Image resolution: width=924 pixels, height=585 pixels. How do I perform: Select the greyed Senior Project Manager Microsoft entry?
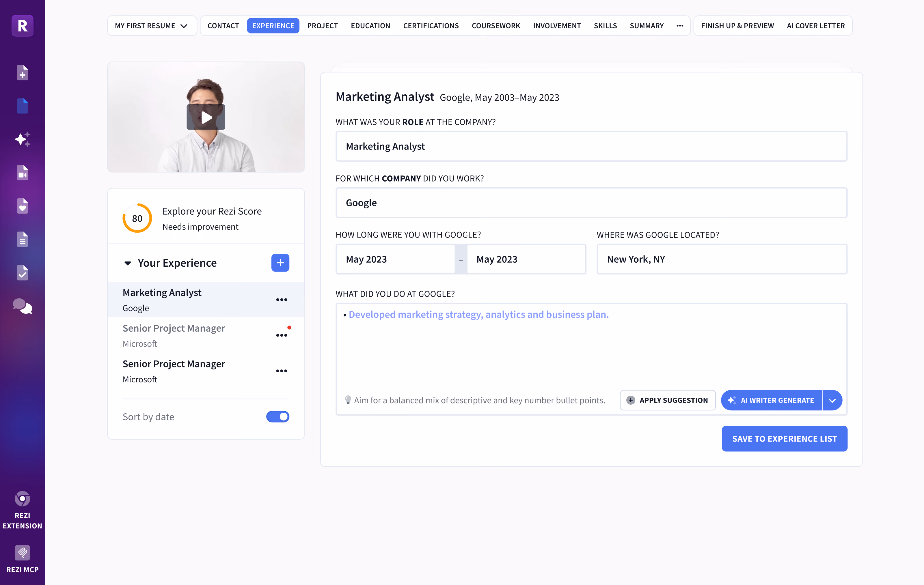click(x=206, y=335)
